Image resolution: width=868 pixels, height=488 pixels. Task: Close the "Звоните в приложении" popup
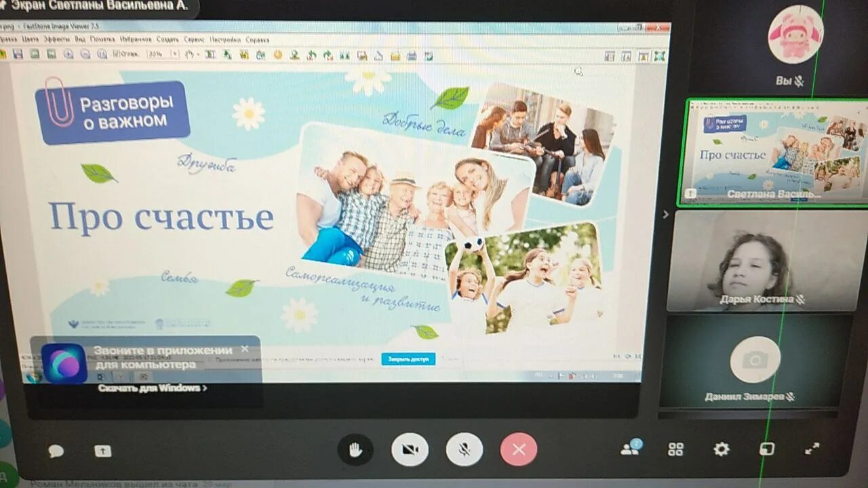click(245, 349)
